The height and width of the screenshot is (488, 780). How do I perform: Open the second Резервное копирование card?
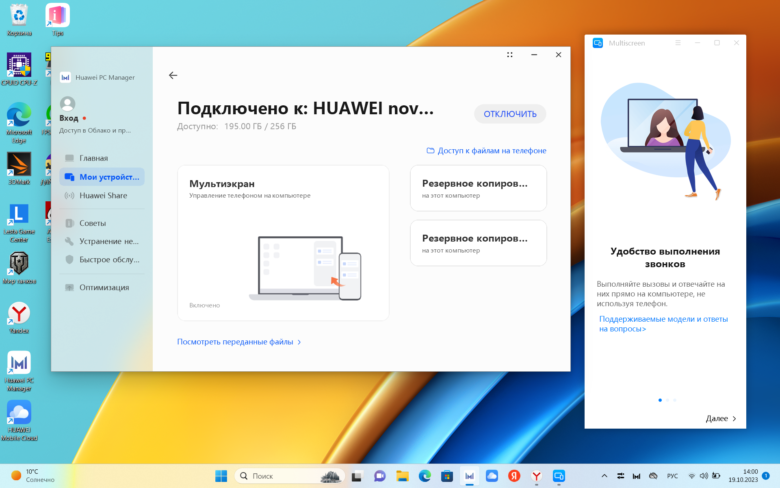478,243
